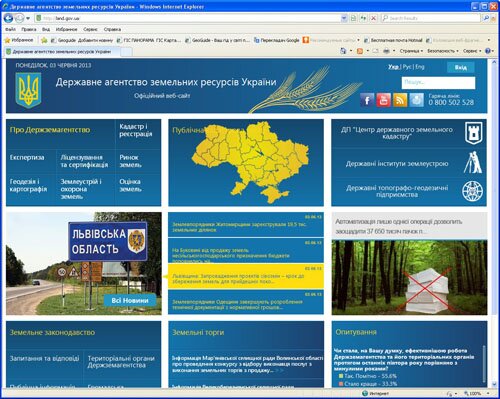Click the Всі Новини button
The image size is (500, 399).
point(130,300)
